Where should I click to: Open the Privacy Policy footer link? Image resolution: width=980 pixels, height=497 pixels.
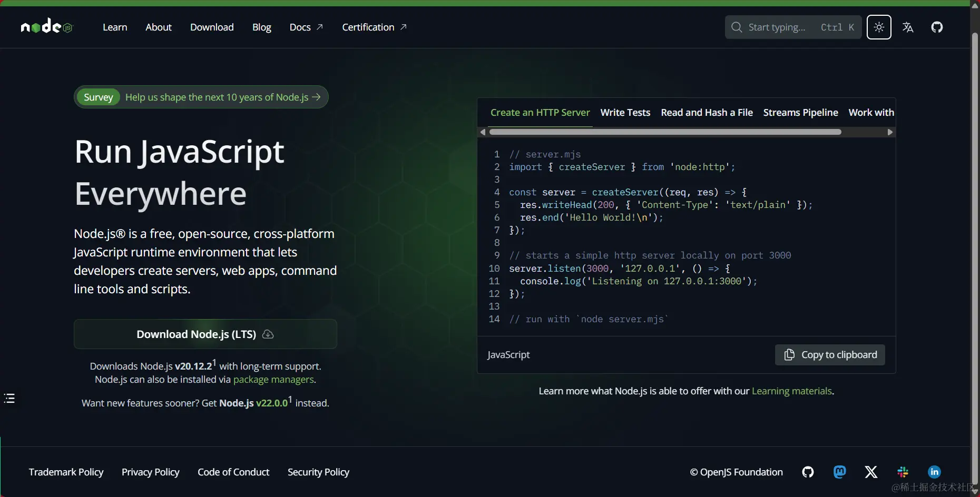(x=151, y=472)
